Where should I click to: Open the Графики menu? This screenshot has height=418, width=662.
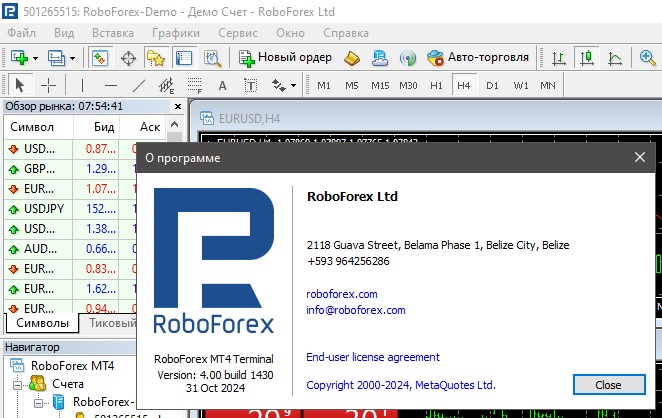click(176, 33)
